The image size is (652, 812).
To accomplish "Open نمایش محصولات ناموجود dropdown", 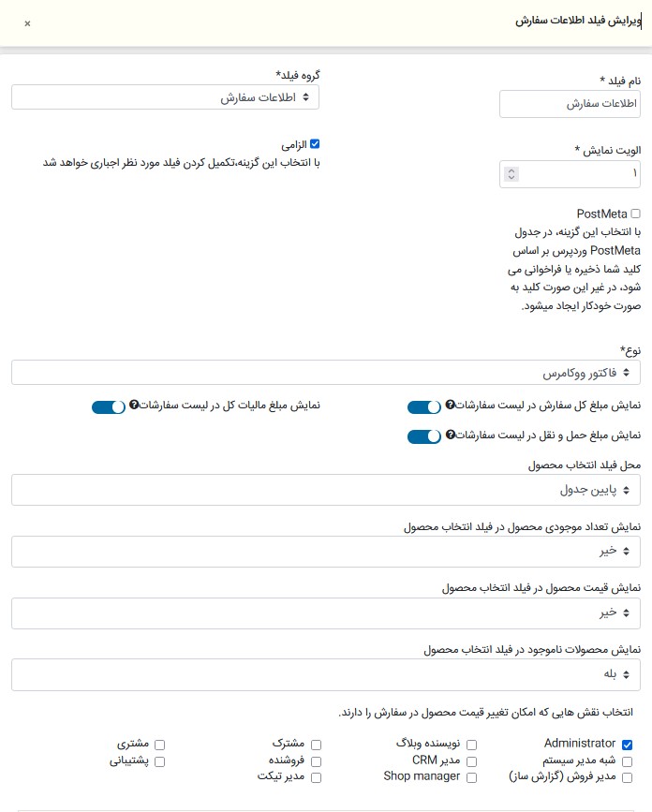I will pos(326,674).
